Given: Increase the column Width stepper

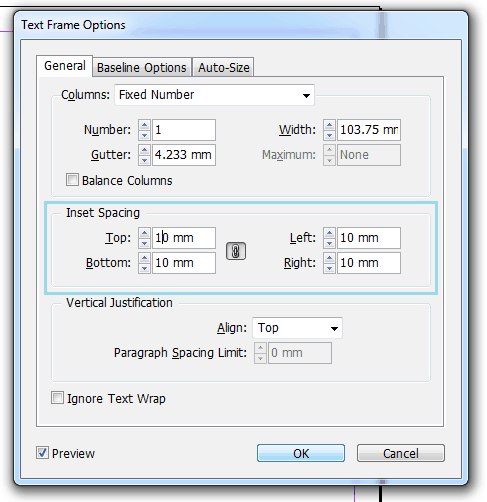Looking at the screenshot, I should click(329, 125).
